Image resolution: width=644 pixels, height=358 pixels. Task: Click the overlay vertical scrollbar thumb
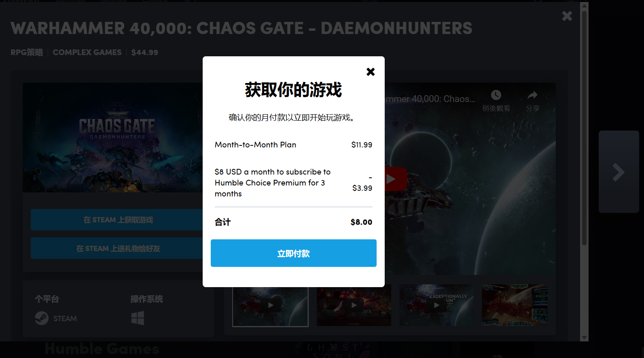[584, 128]
